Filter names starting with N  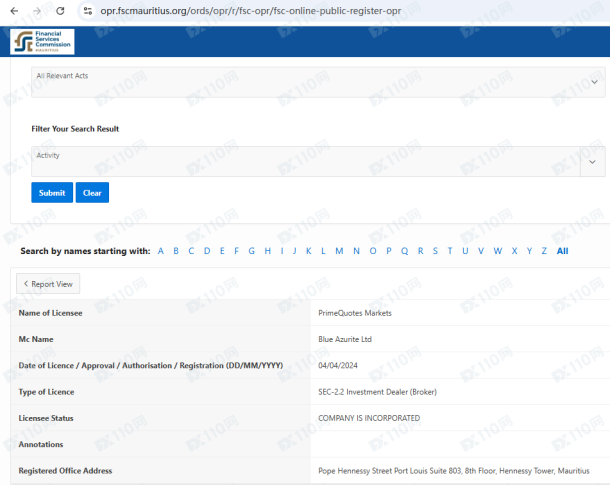[x=356, y=251]
